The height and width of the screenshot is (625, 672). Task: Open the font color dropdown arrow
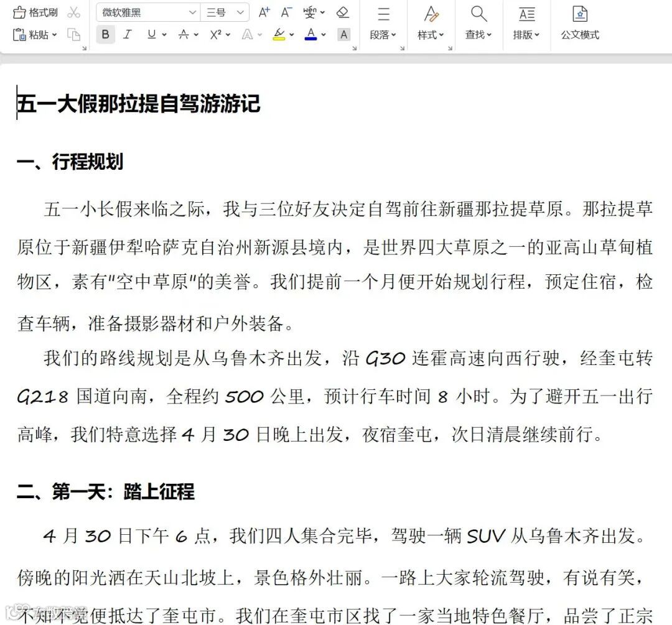[x=324, y=35]
